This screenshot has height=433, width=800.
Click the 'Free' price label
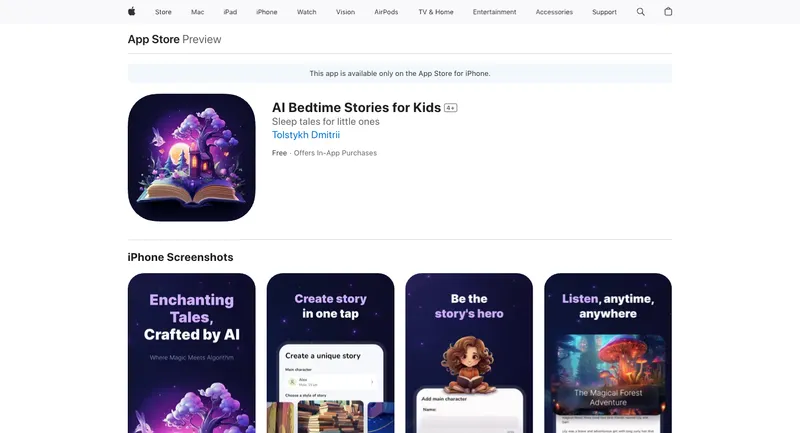coord(279,153)
